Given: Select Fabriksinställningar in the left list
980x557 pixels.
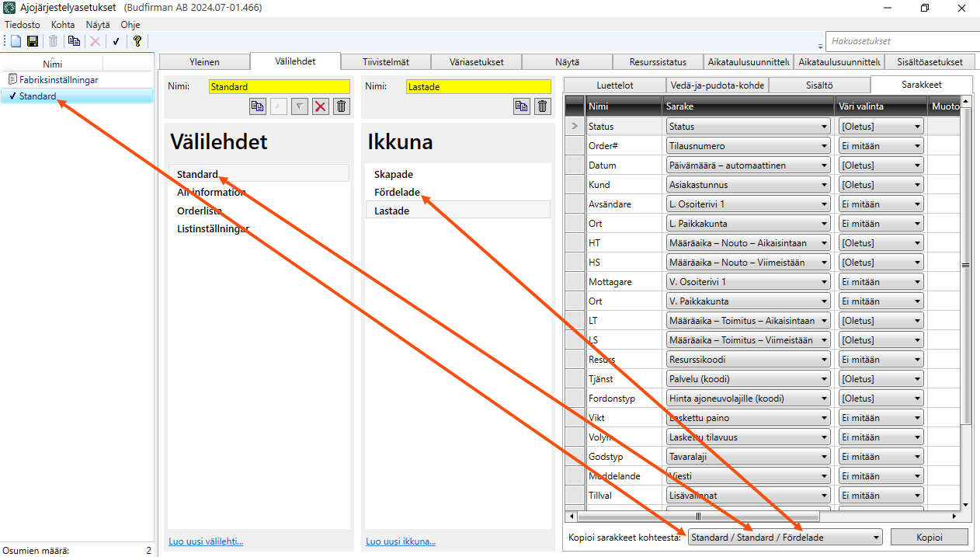Looking at the screenshot, I should (x=58, y=79).
